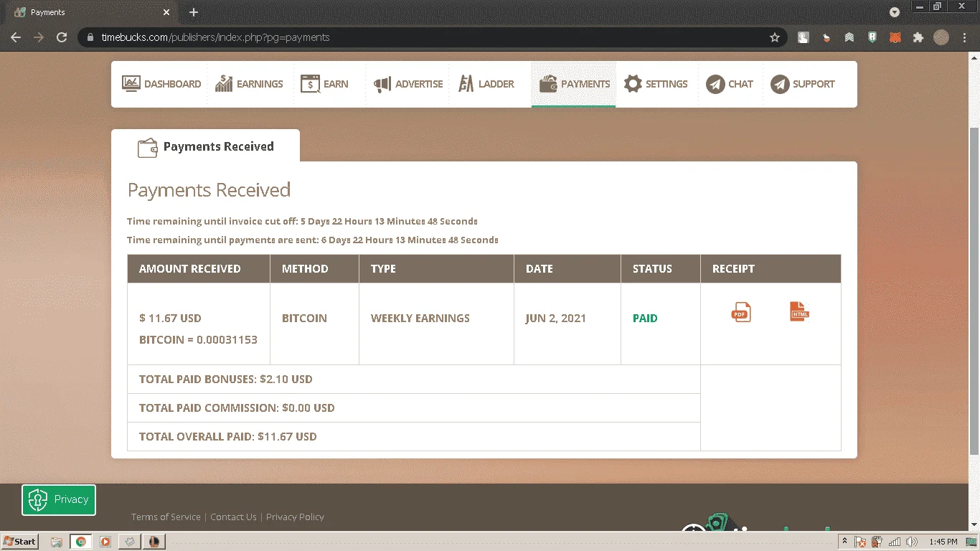Go to the Earn page

(324, 84)
